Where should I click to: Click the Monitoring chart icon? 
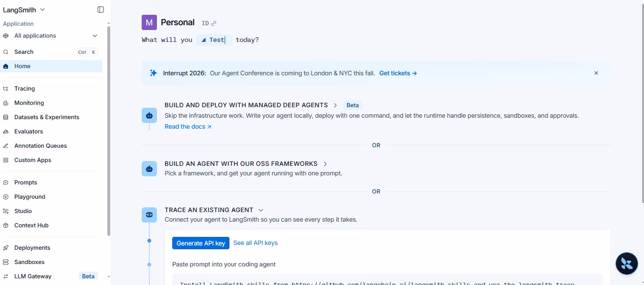click(6, 103)
